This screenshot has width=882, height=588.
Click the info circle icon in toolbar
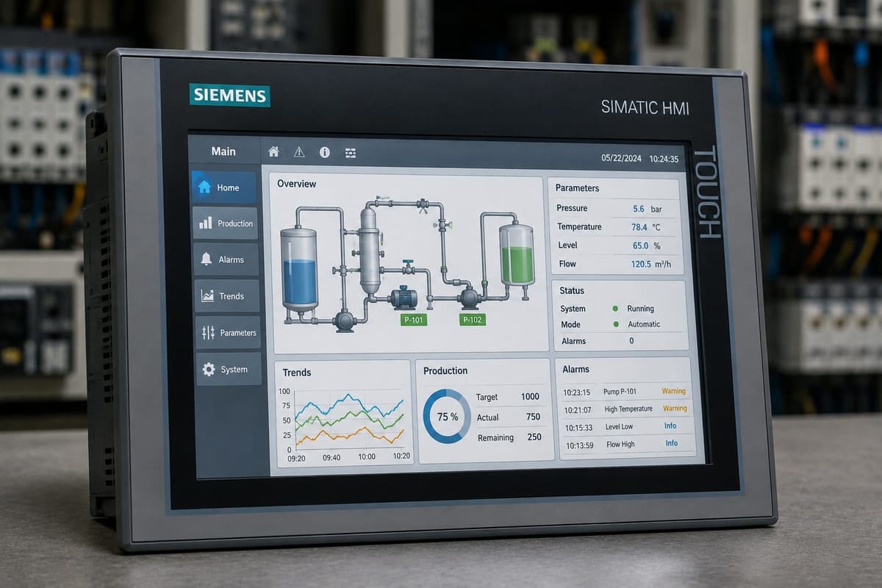(325, 152)
